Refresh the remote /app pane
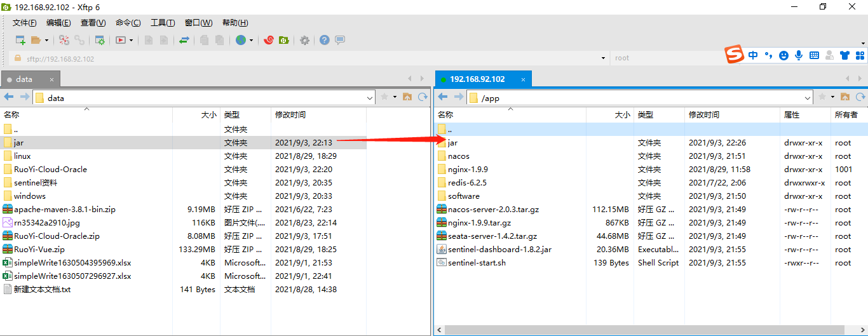The image size is (868, 336). pyautogui.click(x=860, y=97)
